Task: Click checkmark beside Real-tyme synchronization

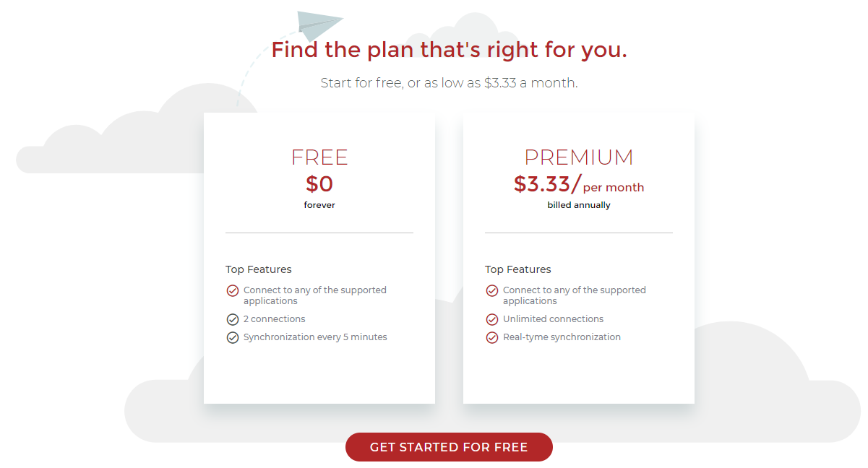Action: [x=492, y=337]
